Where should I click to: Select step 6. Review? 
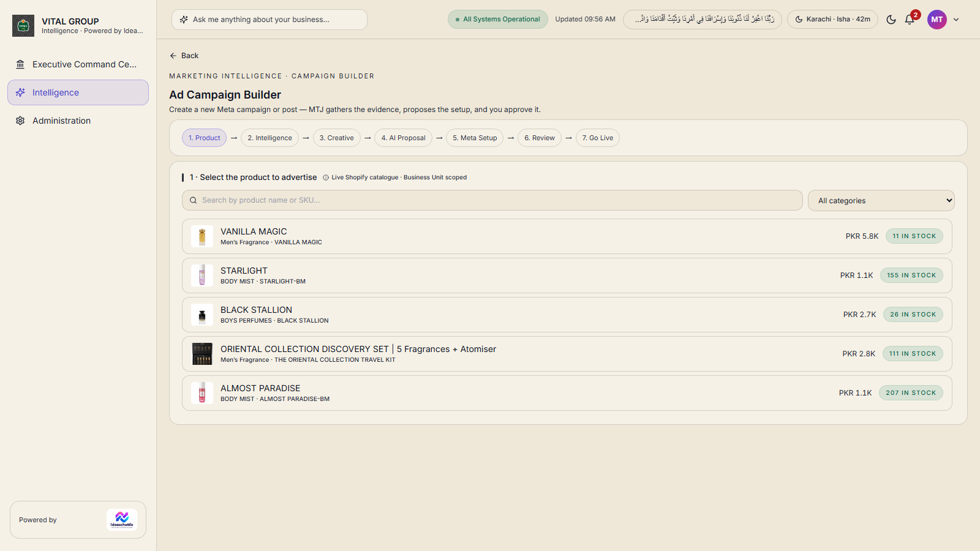pos(539,138)
